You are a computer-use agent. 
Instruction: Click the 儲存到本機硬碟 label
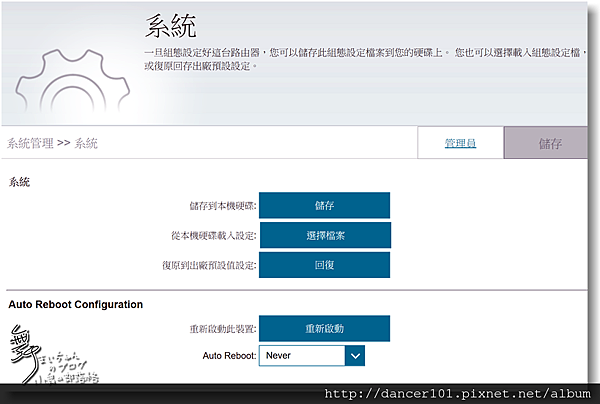click(x=223, y=206)
